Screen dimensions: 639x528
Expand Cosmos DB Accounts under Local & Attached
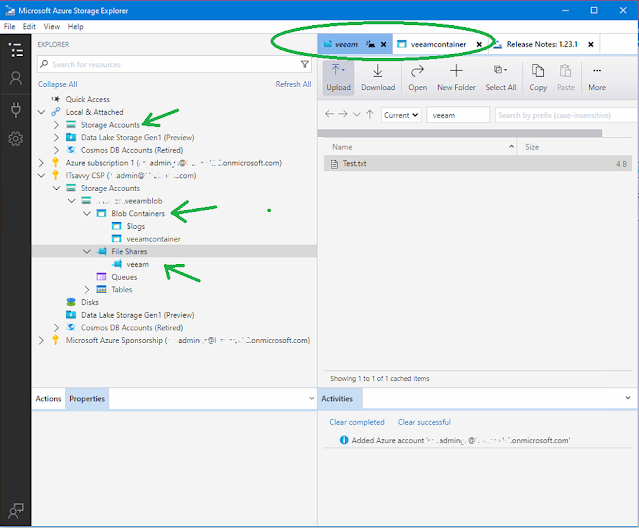click(x=56, y=150)
